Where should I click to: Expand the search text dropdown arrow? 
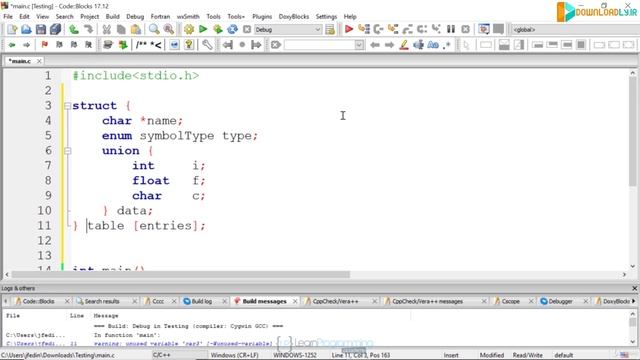coord(359,45)
